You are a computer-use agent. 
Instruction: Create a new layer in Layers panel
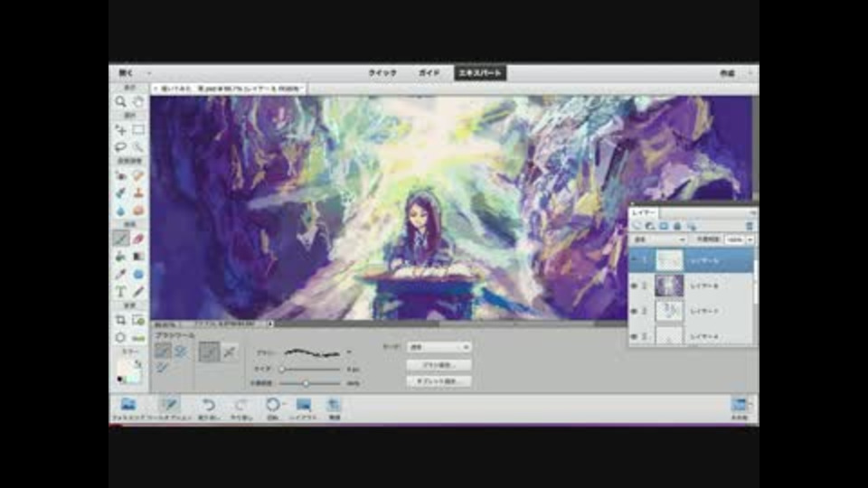tap(637, 226)
